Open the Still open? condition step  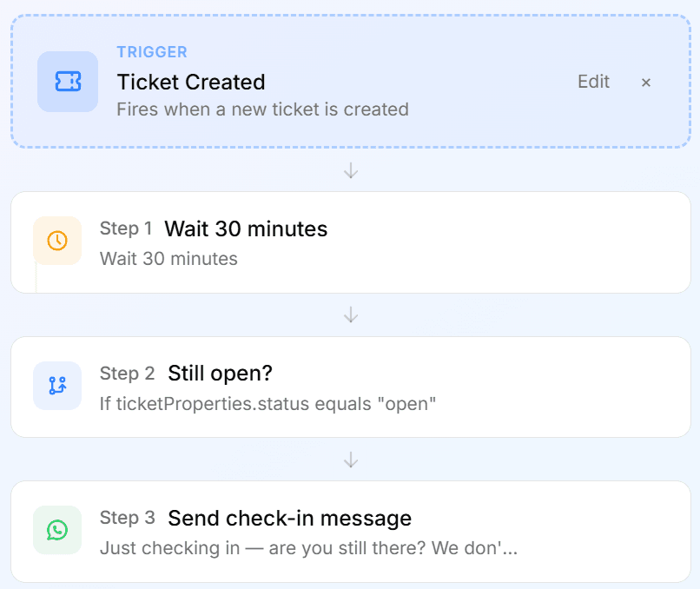(x=351, y=387)
